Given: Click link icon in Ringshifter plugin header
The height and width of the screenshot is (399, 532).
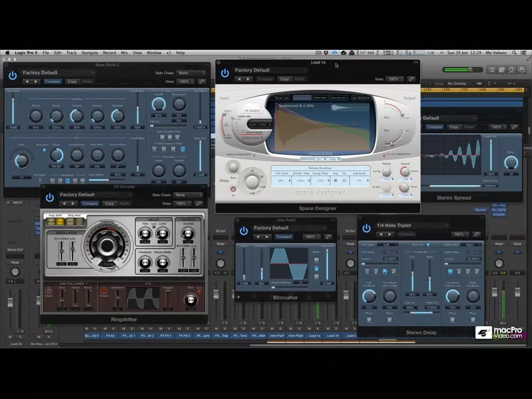Looking at the screenshot, I should click(199, 203).
